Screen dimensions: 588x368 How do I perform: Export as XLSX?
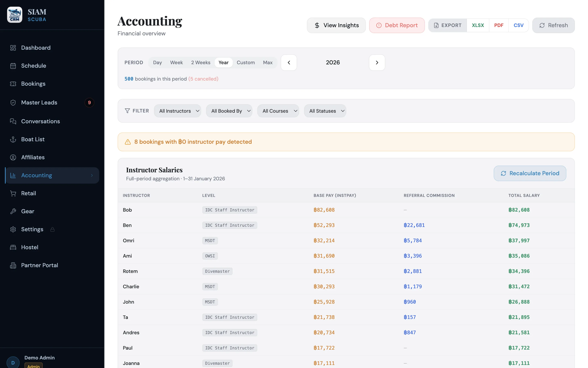478,25
